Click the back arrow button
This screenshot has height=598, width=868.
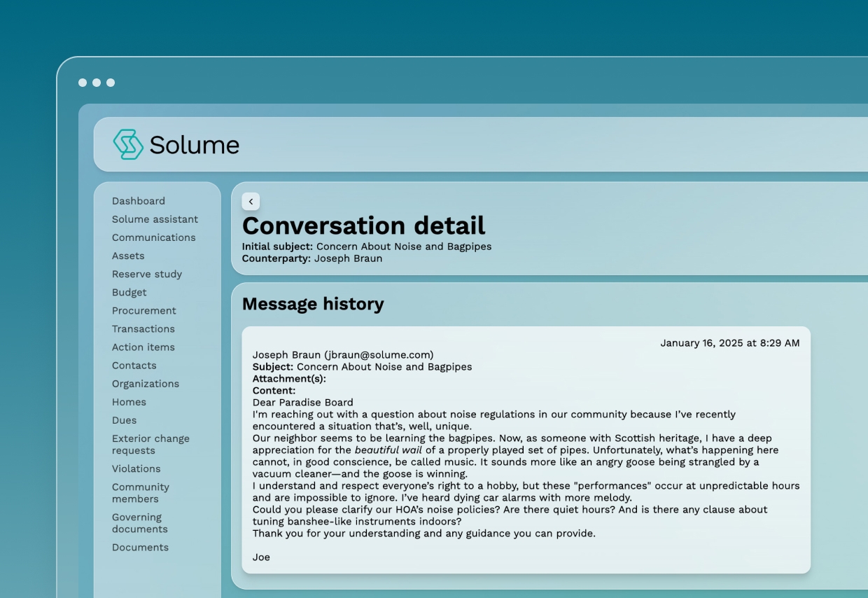[x=251, y=202]
